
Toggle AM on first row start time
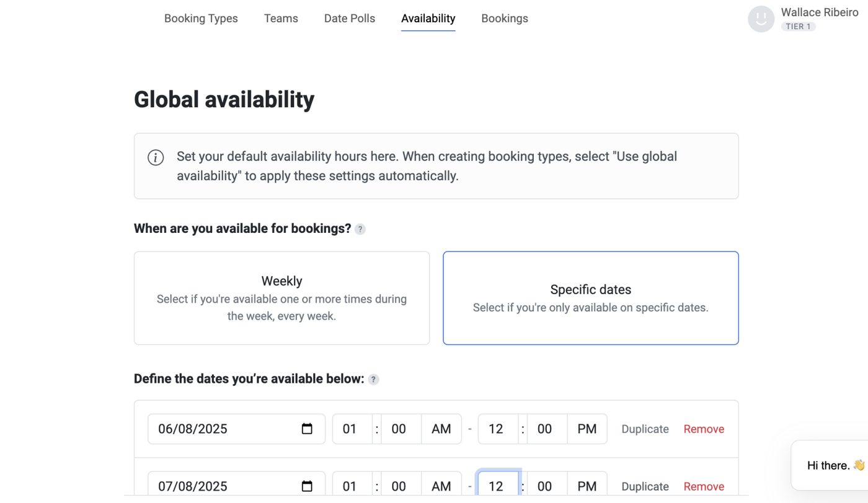pyautogui.click(x=441, y=429)
